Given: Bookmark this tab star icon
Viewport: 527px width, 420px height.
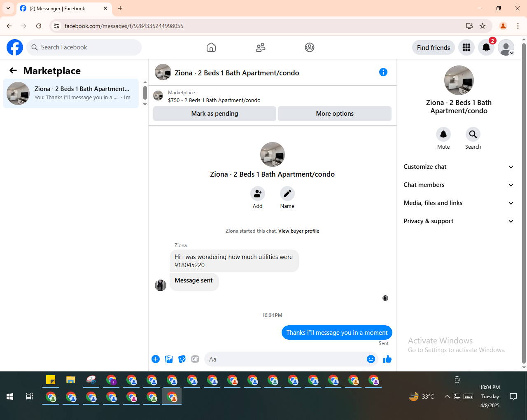Looking at the screenshot, I should coord(483,26).
